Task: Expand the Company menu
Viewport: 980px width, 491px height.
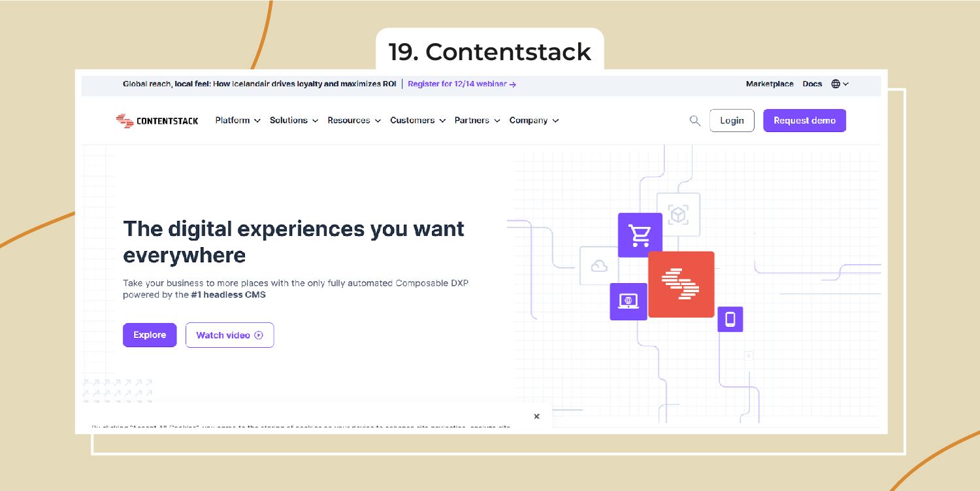Action: coord(534,120)
